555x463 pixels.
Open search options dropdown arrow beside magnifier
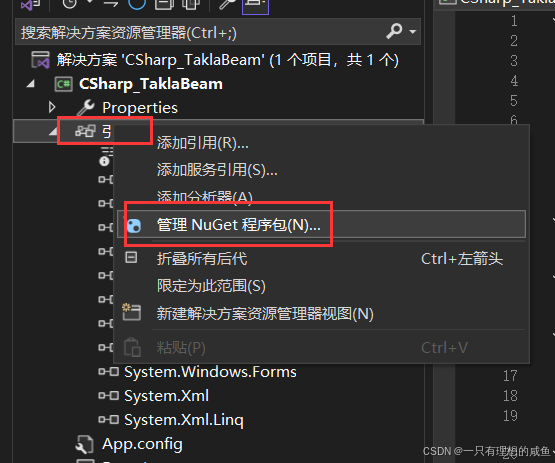412,32
